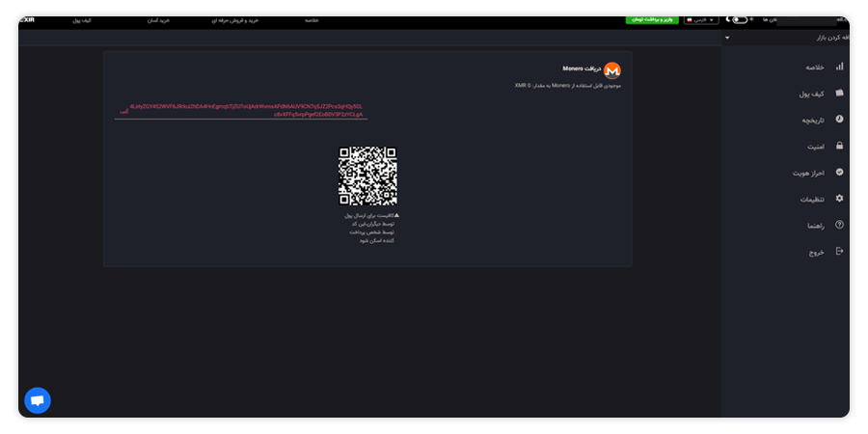Click the red copy link beside the address
The image size is (868, 434).
click(124, 112)
